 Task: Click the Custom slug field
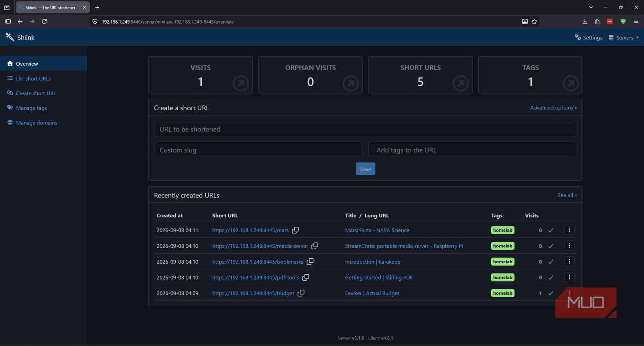click(x=258, y=150)
